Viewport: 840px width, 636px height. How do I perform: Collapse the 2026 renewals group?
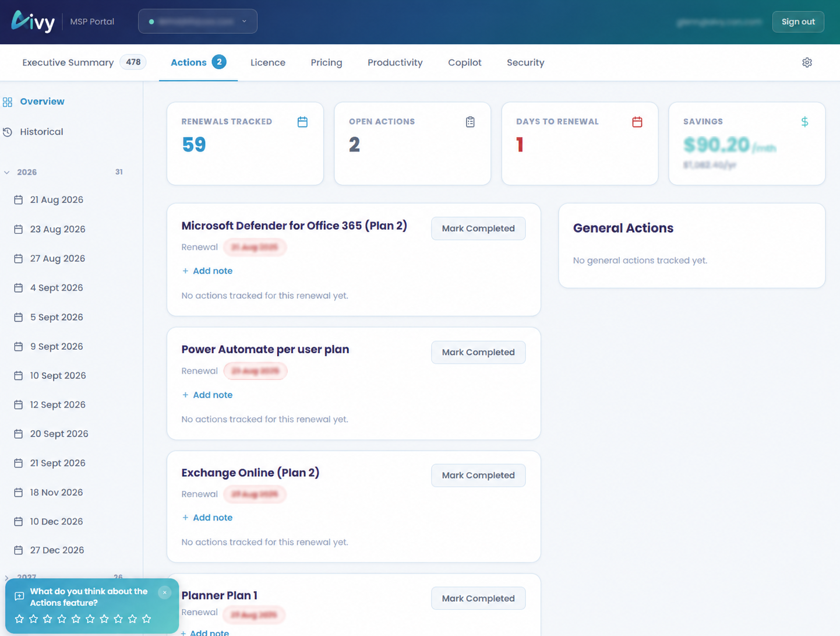click(x=7, y=173)
